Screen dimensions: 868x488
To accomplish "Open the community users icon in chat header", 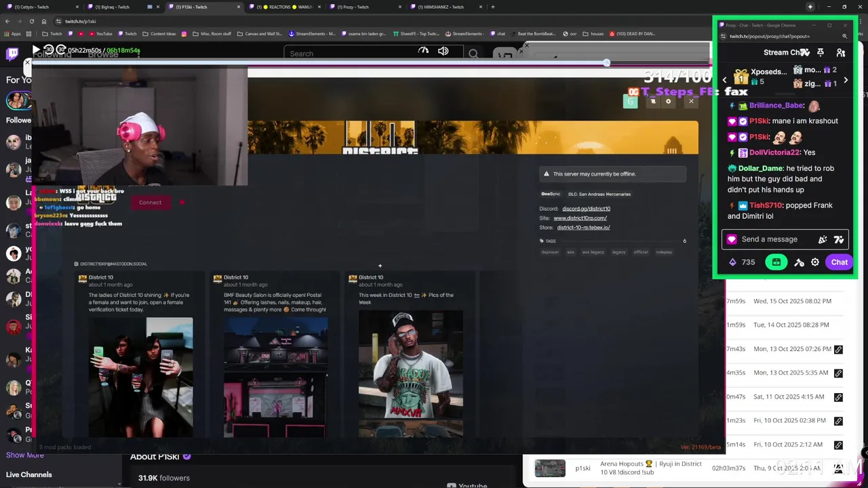I will point(841,53).
